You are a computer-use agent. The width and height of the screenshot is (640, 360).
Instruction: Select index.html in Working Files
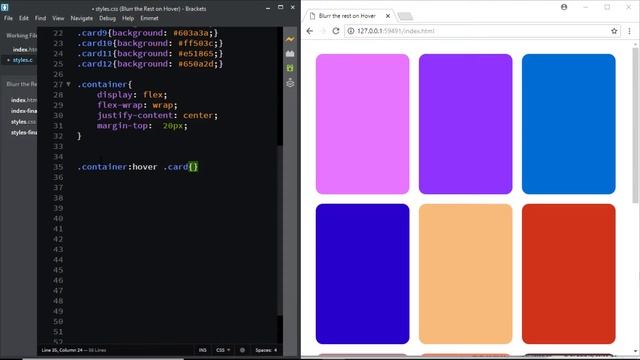pyautogui.click(x=24, y=49)
